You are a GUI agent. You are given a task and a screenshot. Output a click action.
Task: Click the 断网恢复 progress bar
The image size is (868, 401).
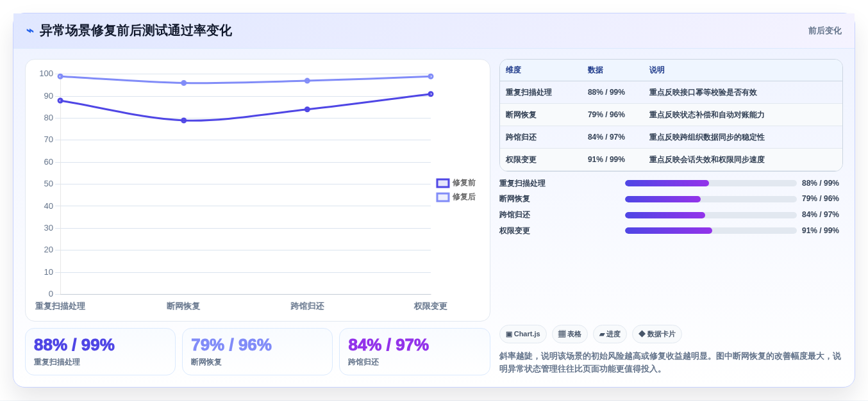pyautogui.click(x=711, y=199)
